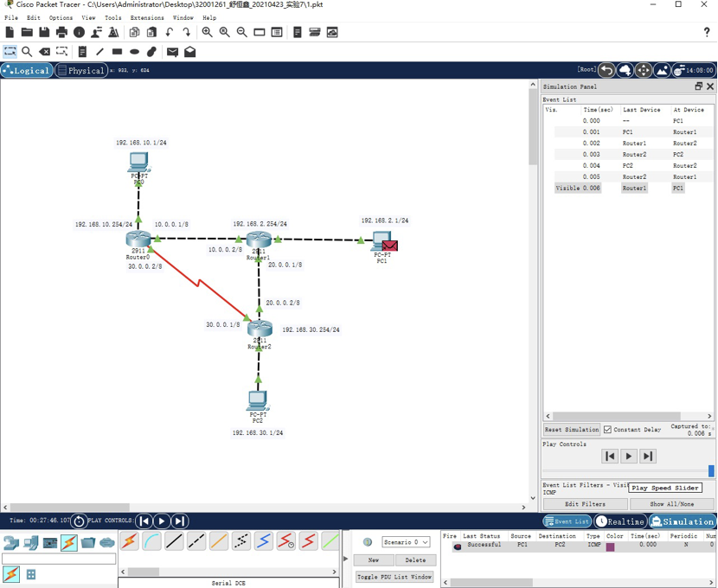Image resolution: width=718 pixels, height=588 pixels.
Task: Select the Delete tool in toolbar
Action: 45,52
